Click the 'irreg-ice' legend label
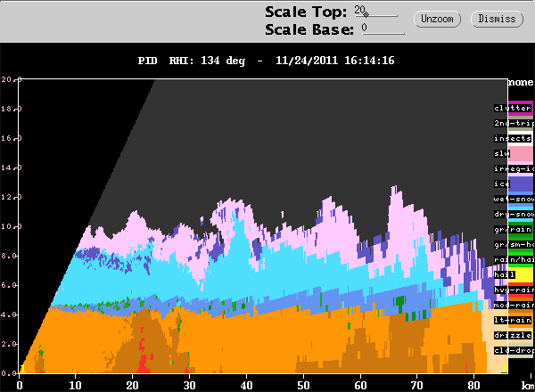 click(x=514, y=168)
